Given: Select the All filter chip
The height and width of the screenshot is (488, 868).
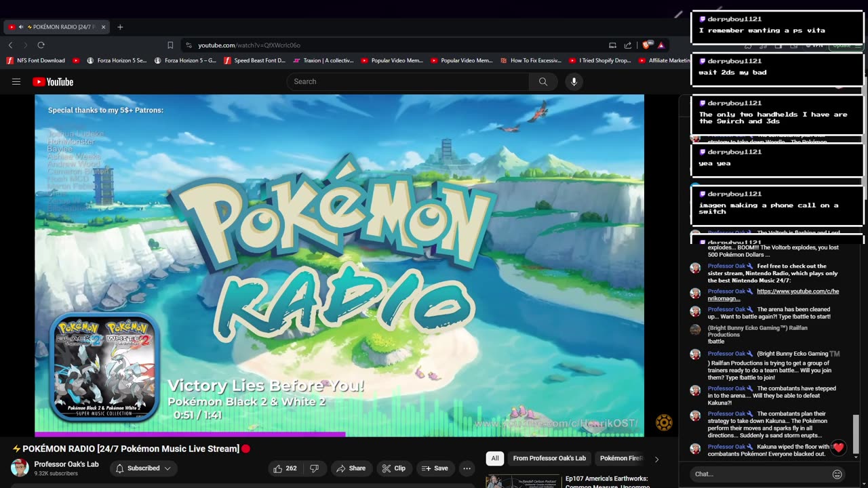Looking at the screenshot, I should tap(495, 458).
